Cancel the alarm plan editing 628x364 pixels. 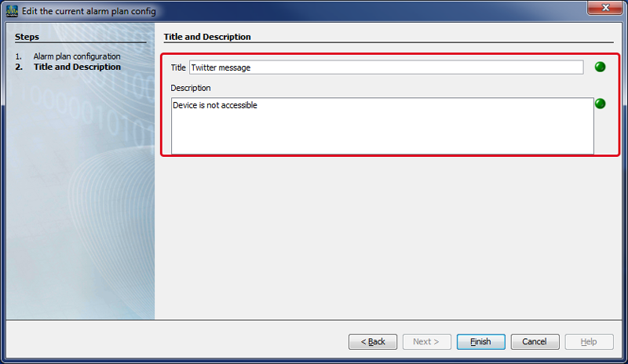tap(535, 341)
